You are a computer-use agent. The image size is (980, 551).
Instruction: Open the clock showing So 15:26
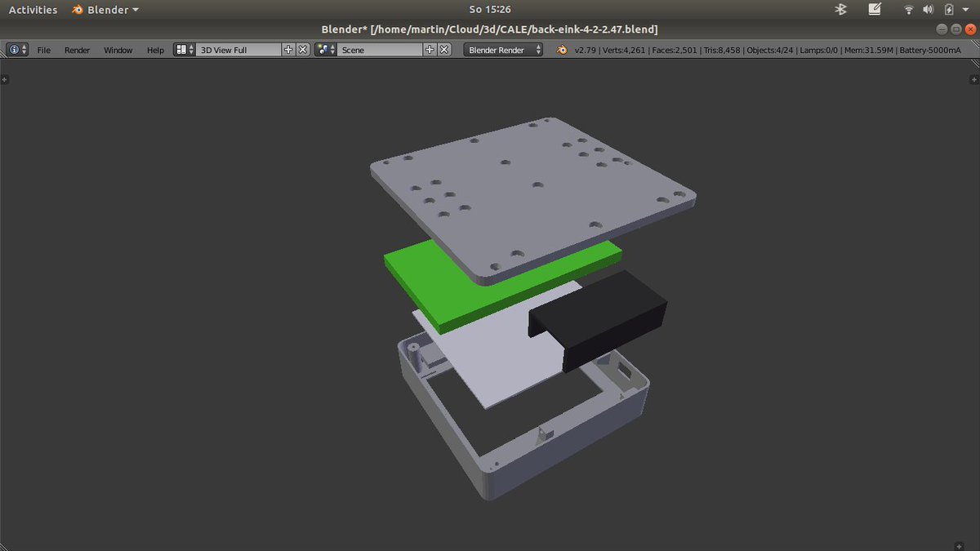490,10
